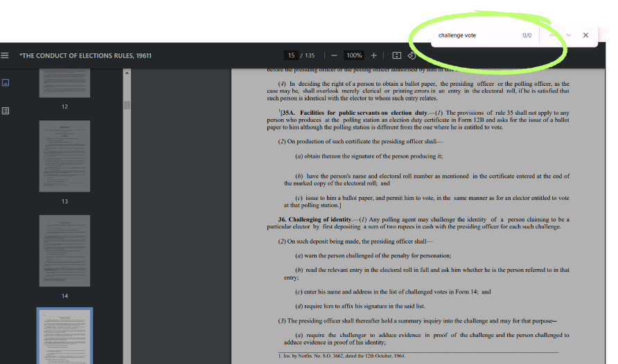
Task: Select page 14 thumbnail
Action: 64,250
